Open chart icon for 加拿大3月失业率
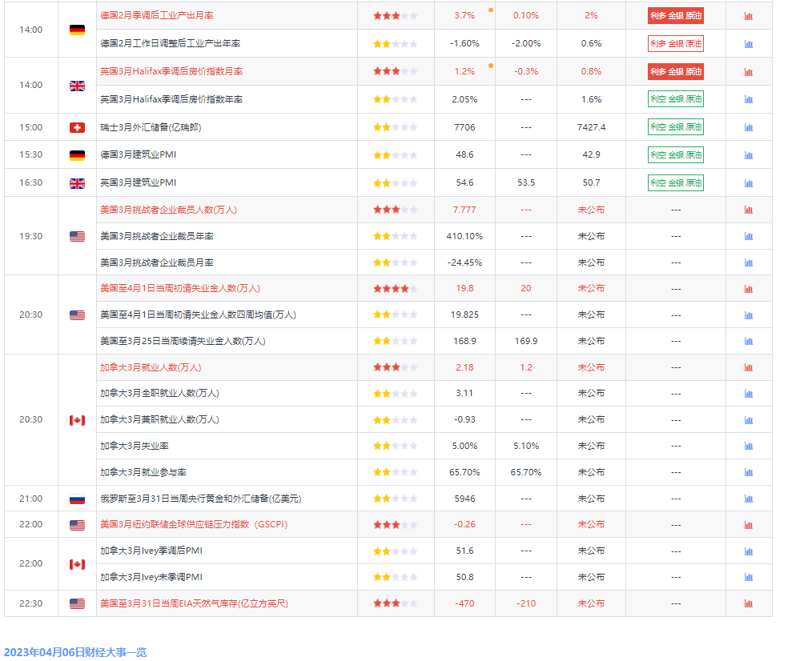This screenshot has height=661, width=812. tap(748, 447)
